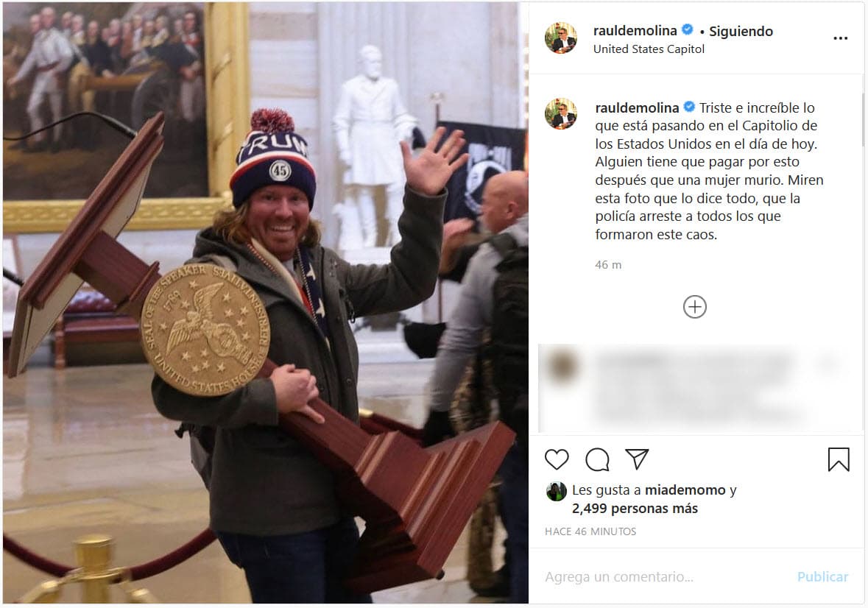The image size is (868, 608).
Task: Open United States Capitol location link
Action: 649,49
